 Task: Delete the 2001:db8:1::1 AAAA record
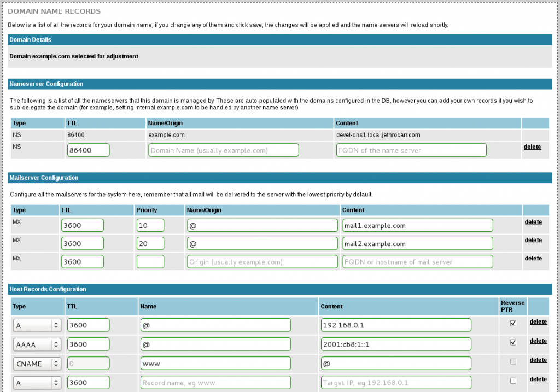point(538,341)
